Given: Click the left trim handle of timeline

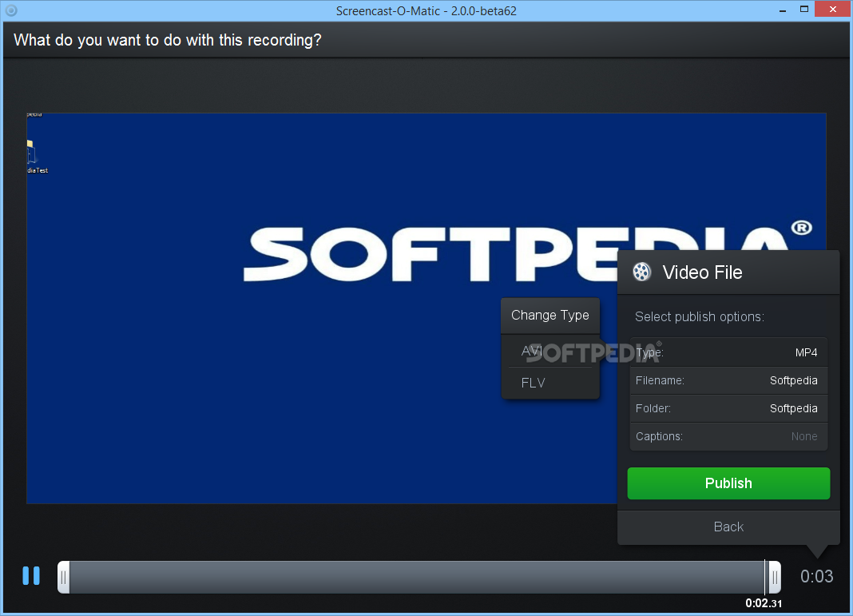Looking at the screenshot, I should tap(64, 577).
